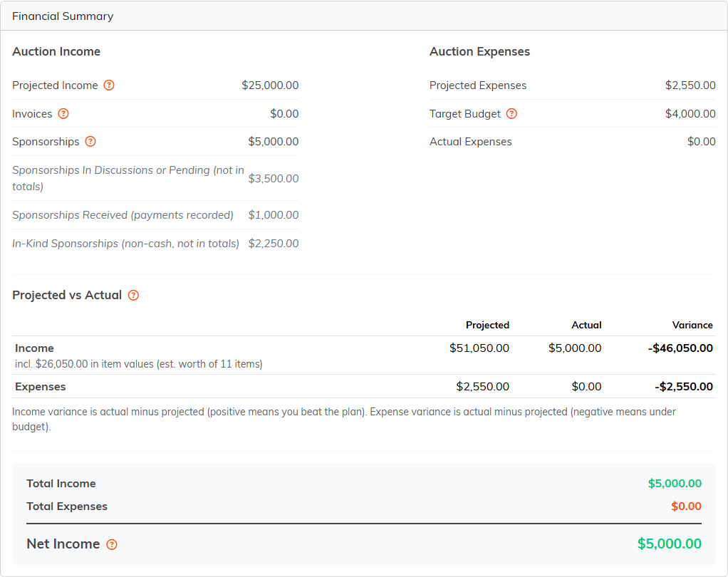Open the Net Income help icon

click(112, 544)
